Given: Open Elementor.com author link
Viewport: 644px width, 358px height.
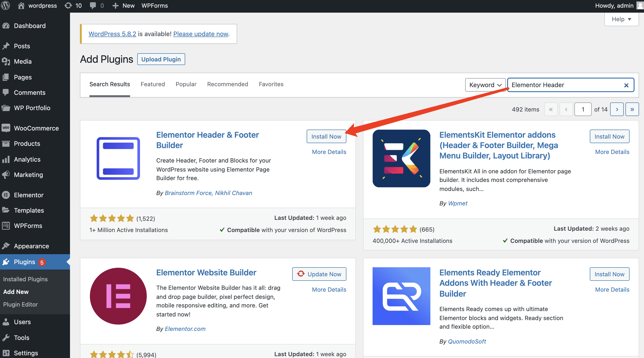Looking at the screenshot, I should 185,329.
